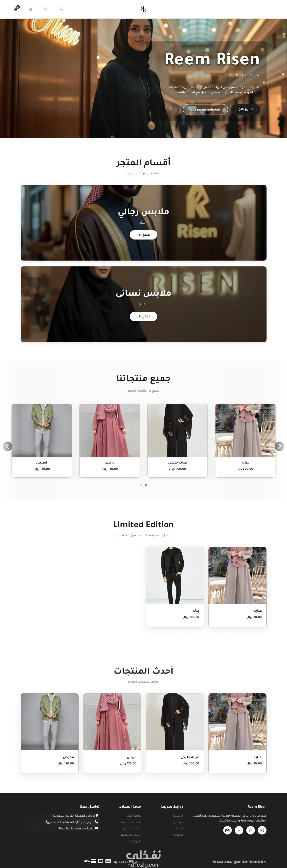Go to next products with right carousel arrow

click(279, 446)
